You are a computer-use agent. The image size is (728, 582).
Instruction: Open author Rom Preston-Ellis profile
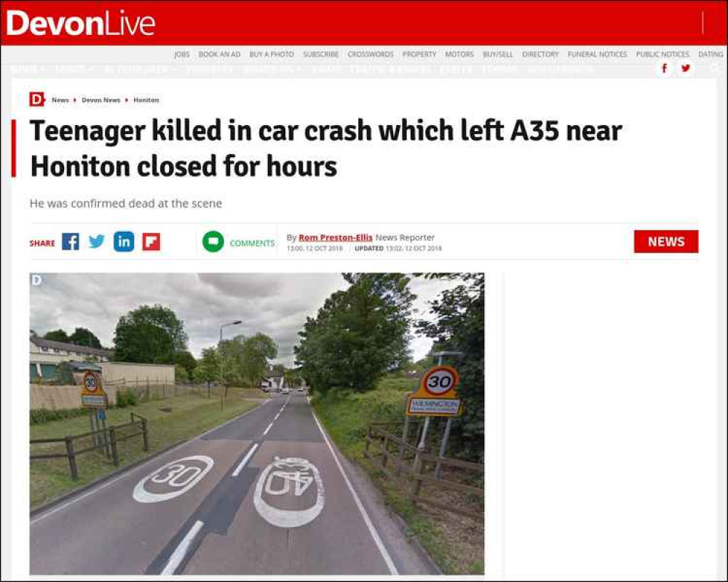pos(335,238)
